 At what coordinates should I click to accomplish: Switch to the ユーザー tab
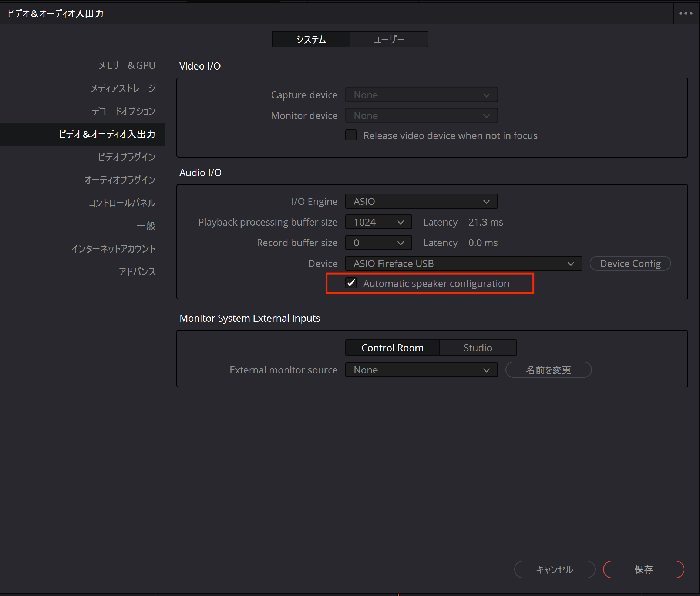click(x=388, y=39)
